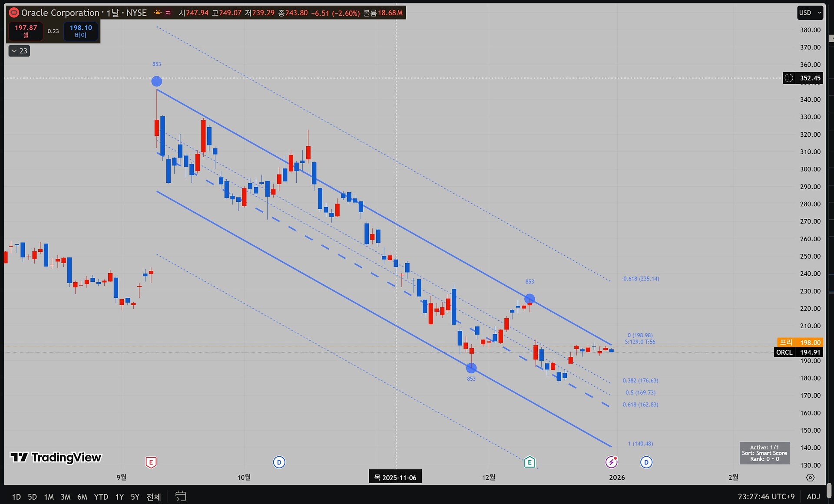Click the red earnings E marker
This screenshot has width=834, height=504.
[151, 462]
